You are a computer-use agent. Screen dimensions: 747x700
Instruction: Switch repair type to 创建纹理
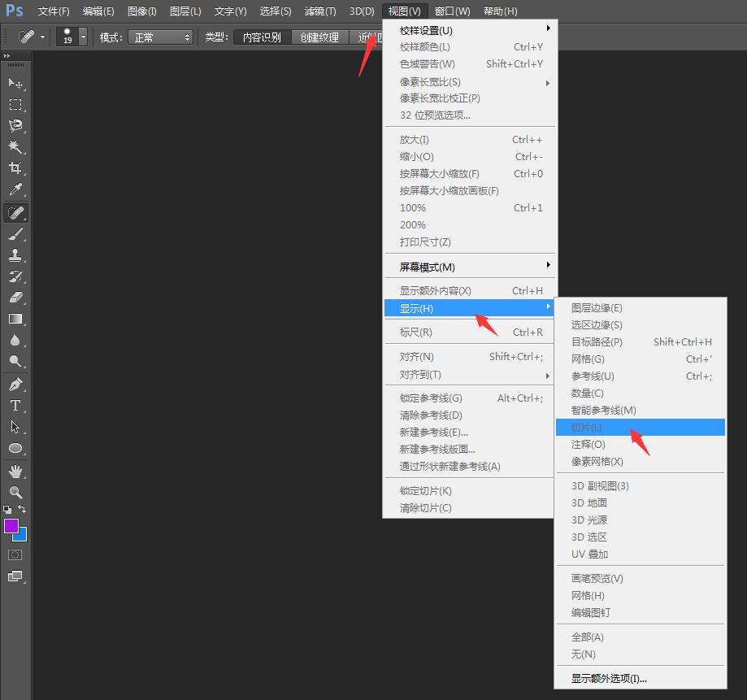tap(319, 37)
